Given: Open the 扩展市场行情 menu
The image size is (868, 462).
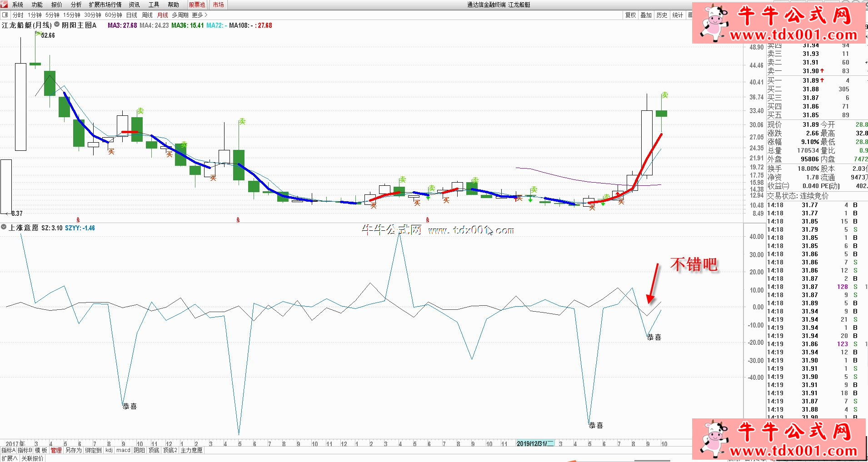Looking at the screenshot, I should [105, 5].
